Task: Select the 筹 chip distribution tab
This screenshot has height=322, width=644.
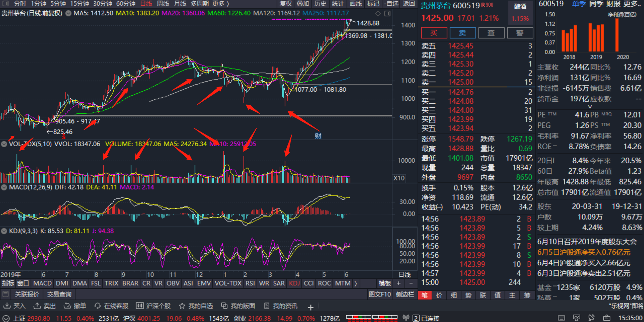Action: [527, 295]
